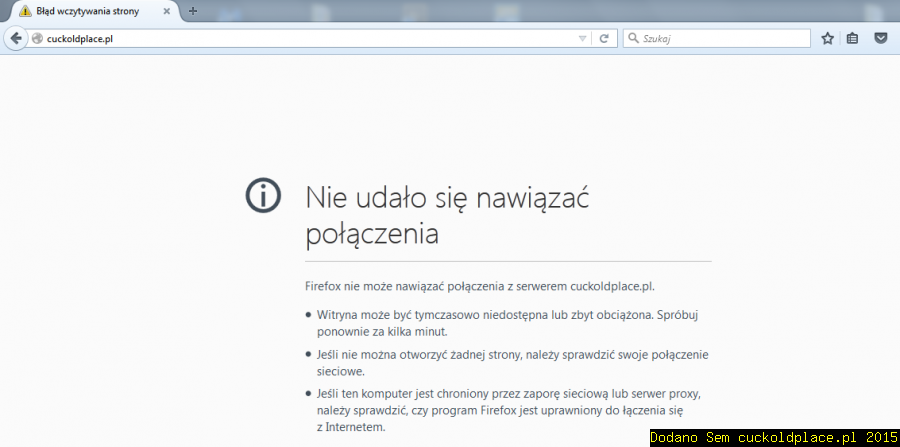Click the back navigation arrow button
Screen dimensions: 900x447
click(15, 38)
